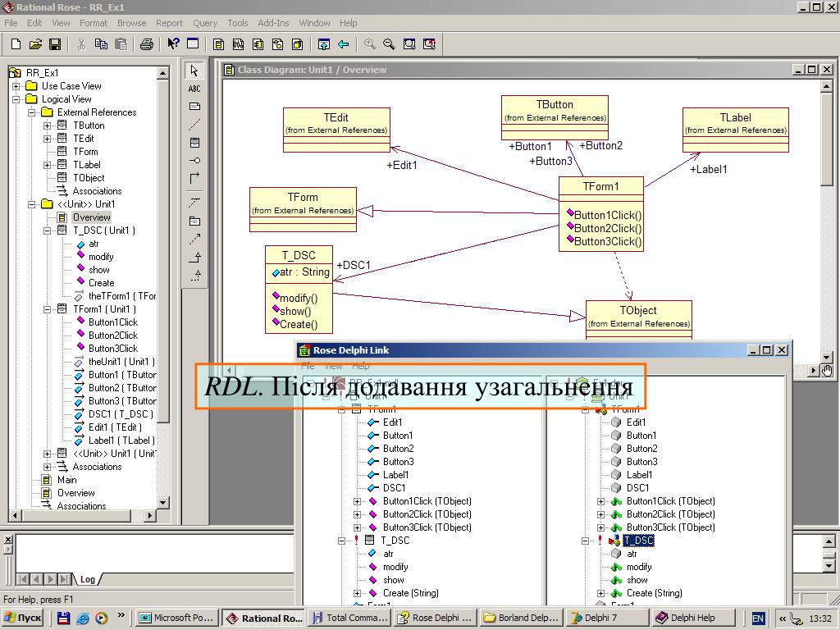Click the Browse Previous Diagram arrow icon
This screenshot has height=630, width=840.
[344, 44]
